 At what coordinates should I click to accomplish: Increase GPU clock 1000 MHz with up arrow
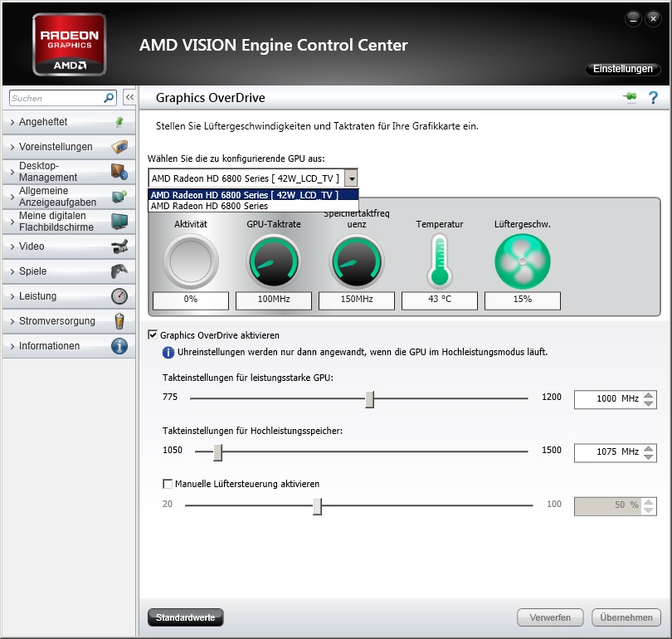tap(649, 395)
